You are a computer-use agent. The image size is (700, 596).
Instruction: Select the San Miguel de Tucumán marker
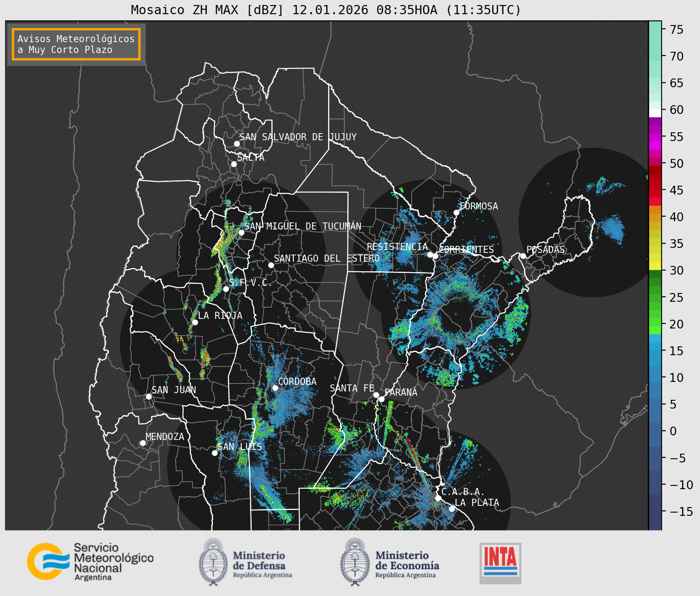coord(241,232)
